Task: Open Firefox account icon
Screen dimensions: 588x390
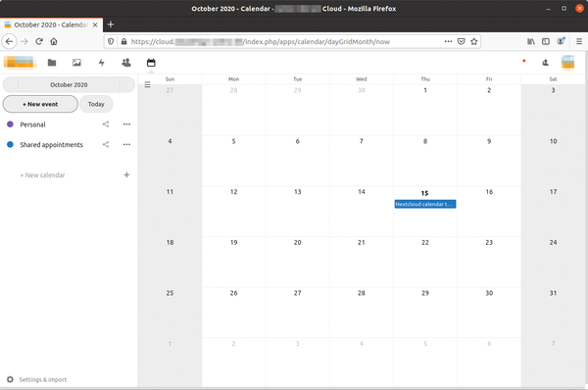Action: 561,41
